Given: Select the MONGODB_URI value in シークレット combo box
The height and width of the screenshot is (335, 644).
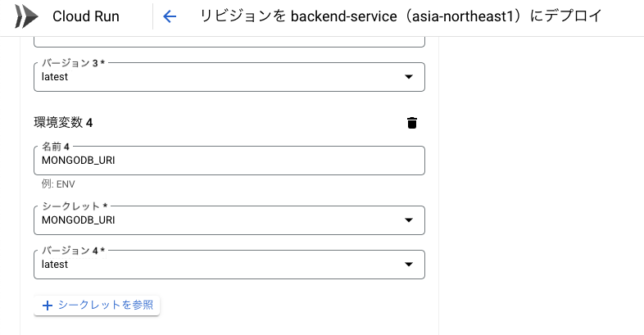Looking at the screenshot, I should click(78, 220).
